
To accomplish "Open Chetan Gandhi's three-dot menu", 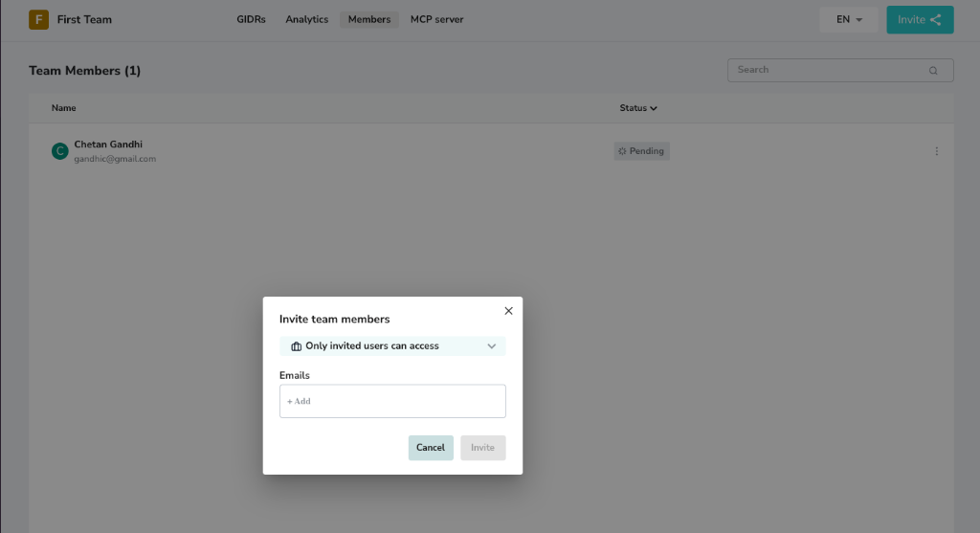I will (936, 151).
